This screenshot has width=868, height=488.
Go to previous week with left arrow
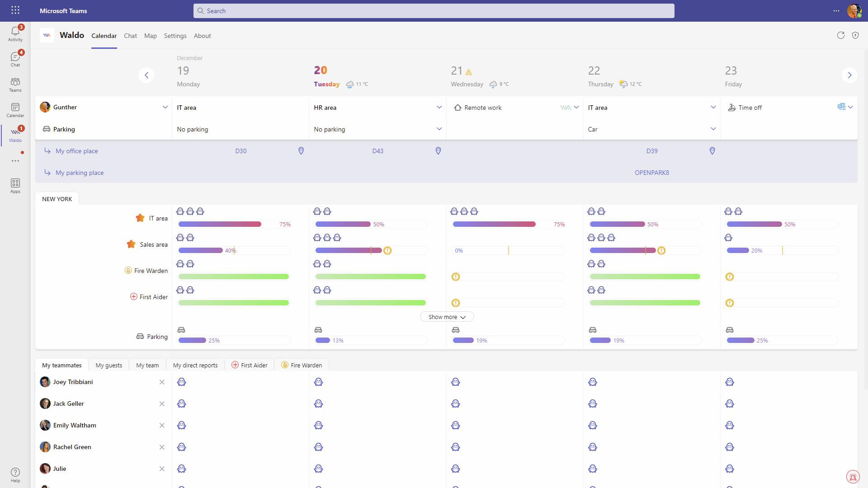(146, 75)
